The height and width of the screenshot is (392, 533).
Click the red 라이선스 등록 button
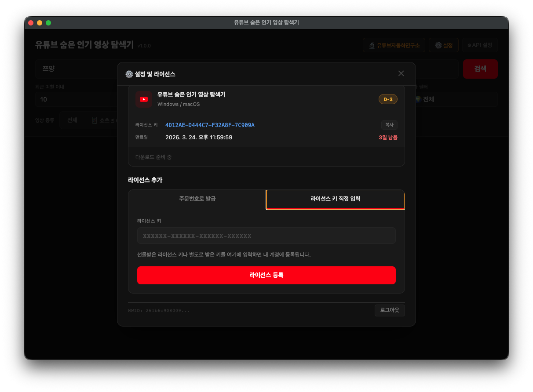pos(266,275)
